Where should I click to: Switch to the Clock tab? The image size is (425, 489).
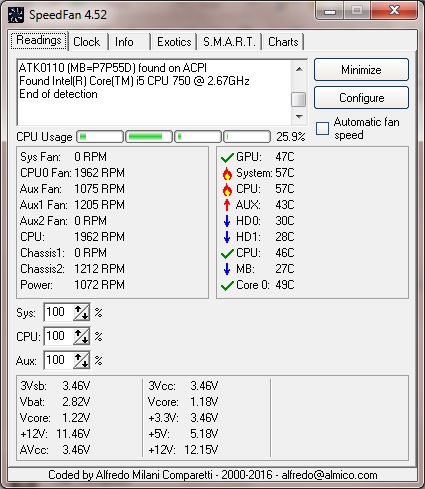(87, 42)
